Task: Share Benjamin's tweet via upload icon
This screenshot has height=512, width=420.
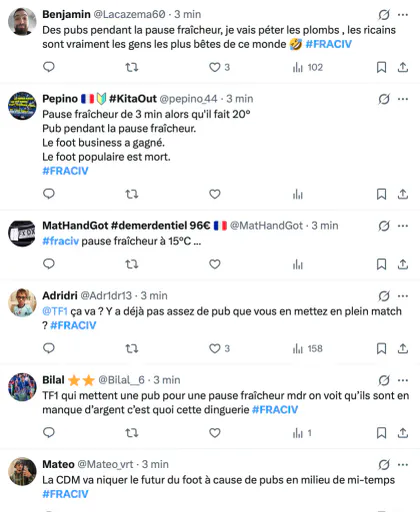Action: 403,67
